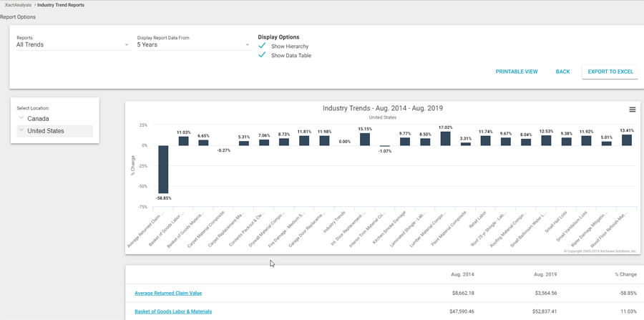Export the report to Excel
This screenshot has height=320, width=644.
610,72
